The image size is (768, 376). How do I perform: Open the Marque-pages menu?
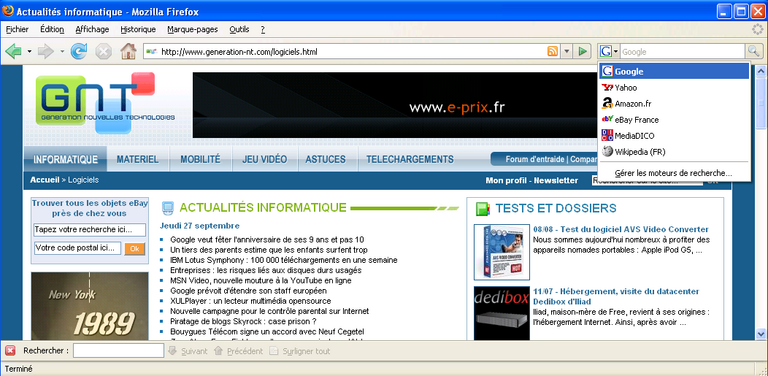(x=192, y=29)
